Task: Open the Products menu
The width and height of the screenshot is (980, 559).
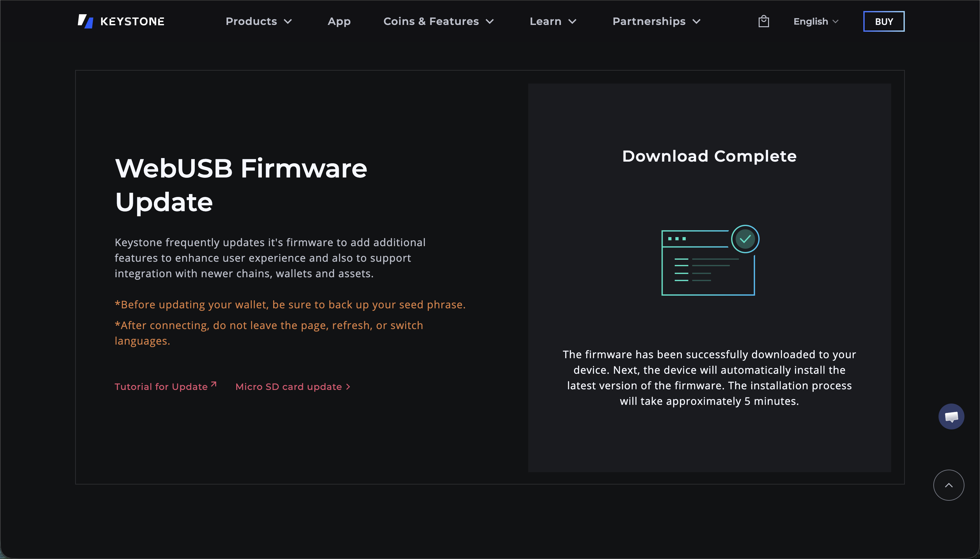Action: [x=251, y=21]
